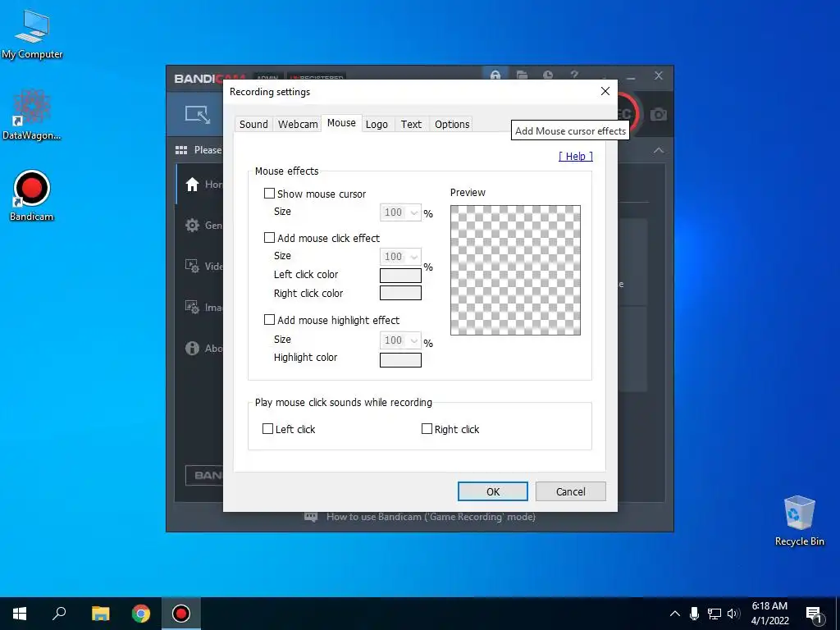This screenshot has width=840, height=630.
Task: Click the Bandicam Home sidebar icon
Action: [192, 185]
